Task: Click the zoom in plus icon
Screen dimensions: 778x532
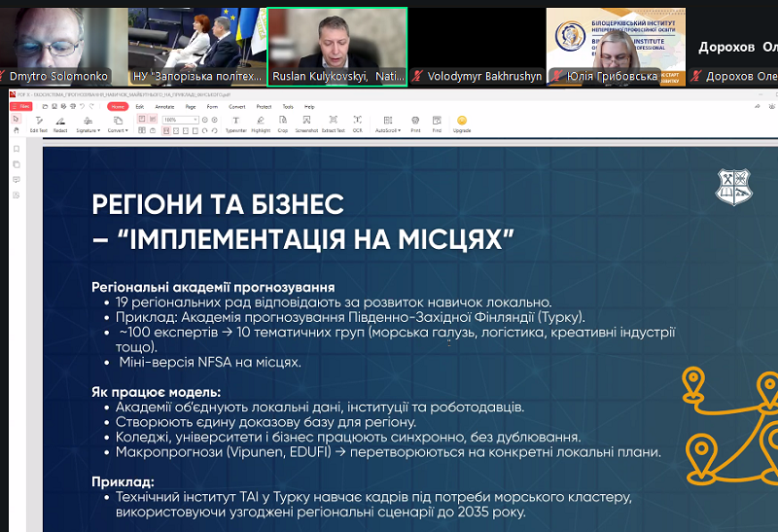Action: [x=214, y=120]
